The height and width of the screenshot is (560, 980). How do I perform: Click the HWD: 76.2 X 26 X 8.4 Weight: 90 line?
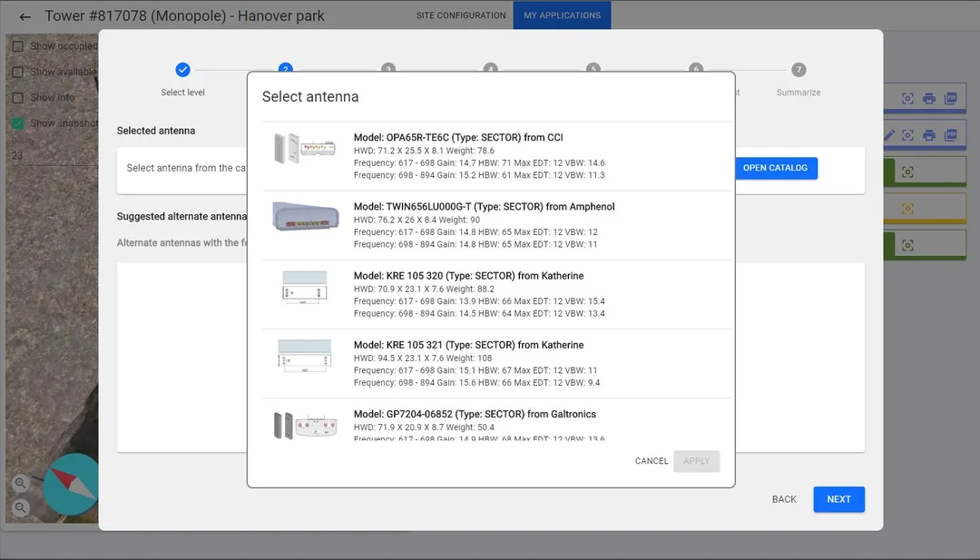pyautogui.click(x=416, y=220)
